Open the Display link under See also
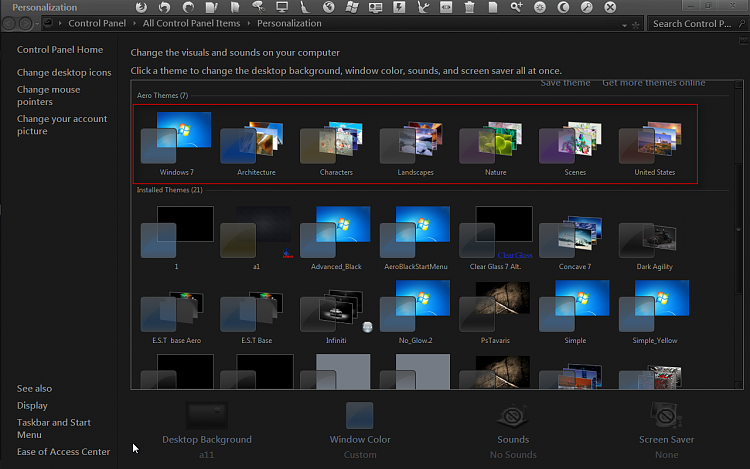The image size is (750, 469). coord(32,406)
